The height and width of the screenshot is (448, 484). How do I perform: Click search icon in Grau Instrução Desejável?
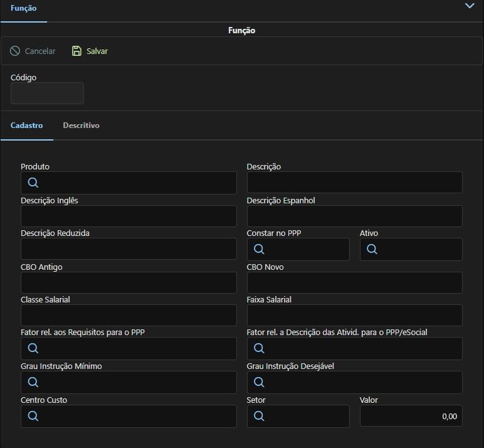click(x=259, y=382)
